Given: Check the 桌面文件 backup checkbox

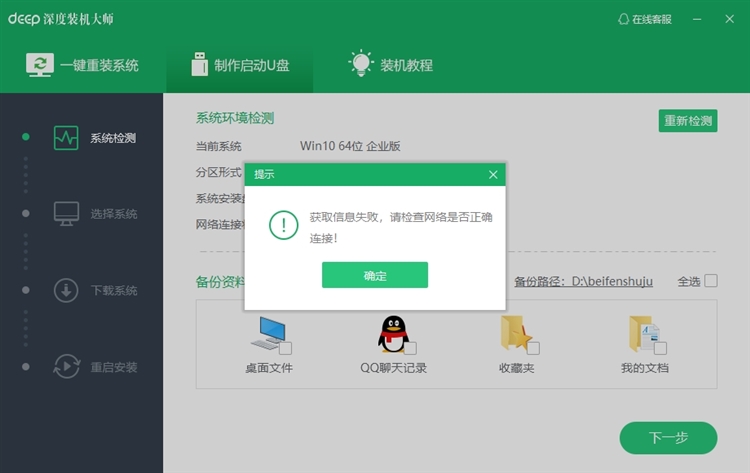Looking at the screenshot, I should click(x=286, y=348).
